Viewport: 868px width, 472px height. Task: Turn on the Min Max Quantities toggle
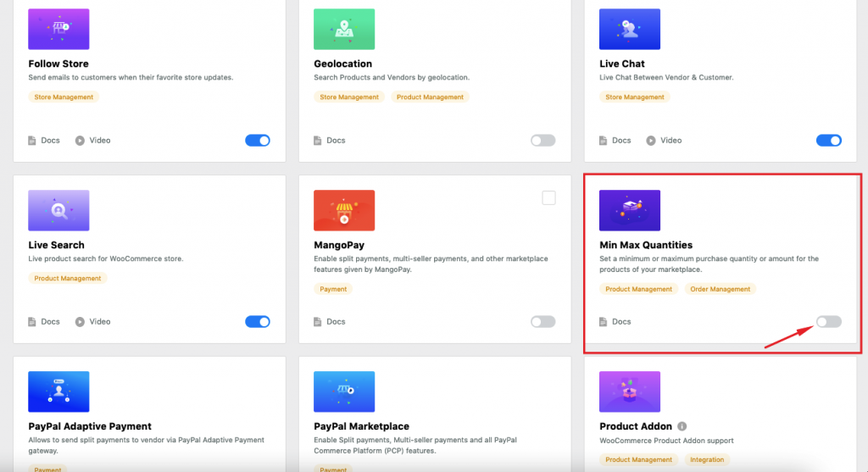[829, 321]
